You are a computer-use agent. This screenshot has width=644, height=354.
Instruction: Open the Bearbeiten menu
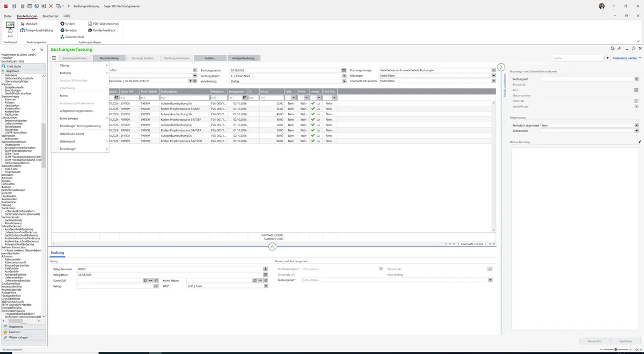[50, 16]
